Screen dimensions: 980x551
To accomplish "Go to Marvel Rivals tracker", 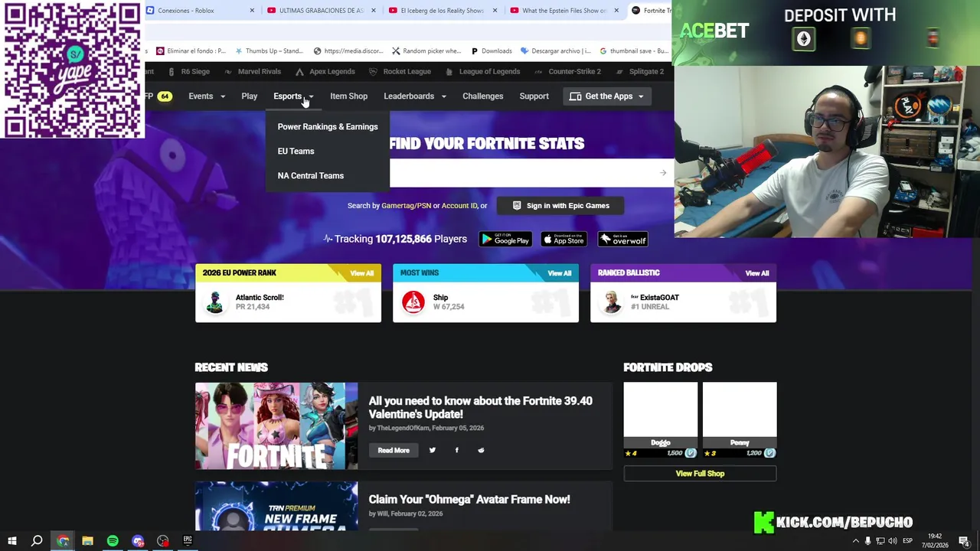I will [252, 72].
